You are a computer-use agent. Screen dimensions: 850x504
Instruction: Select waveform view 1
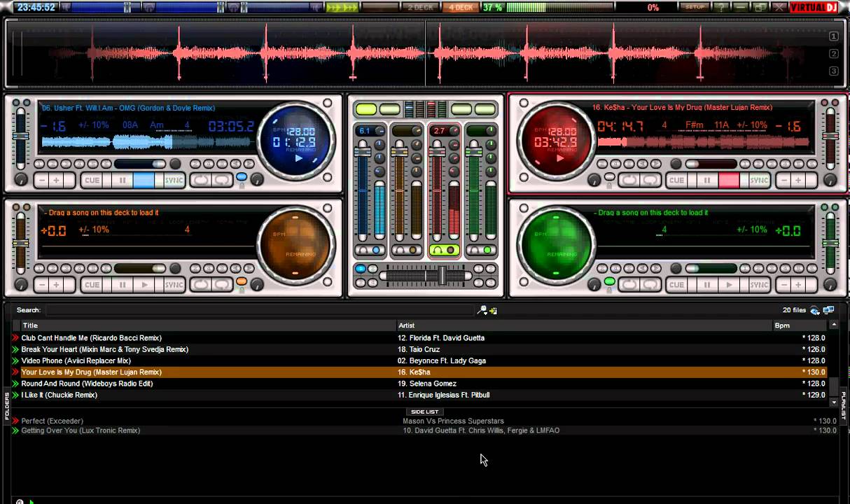coord(834,36)
